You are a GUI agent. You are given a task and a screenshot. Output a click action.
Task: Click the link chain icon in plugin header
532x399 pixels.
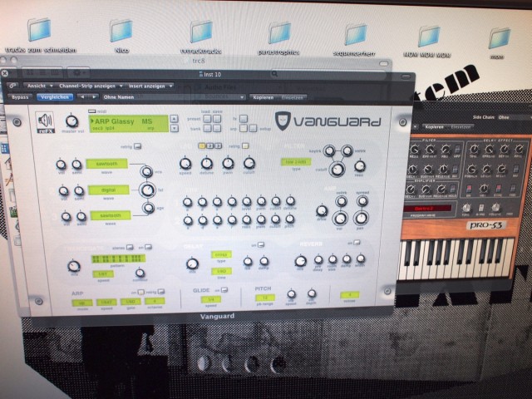click(x=14, y=86)
